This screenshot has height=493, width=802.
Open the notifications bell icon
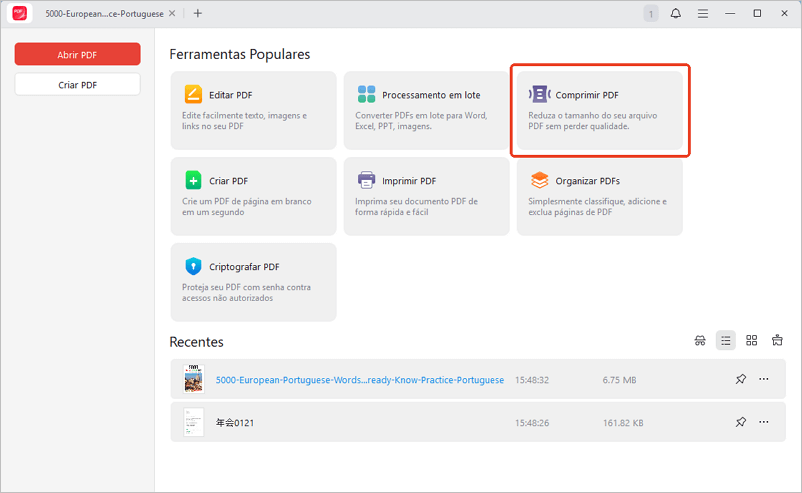click(x=675, y=13)
